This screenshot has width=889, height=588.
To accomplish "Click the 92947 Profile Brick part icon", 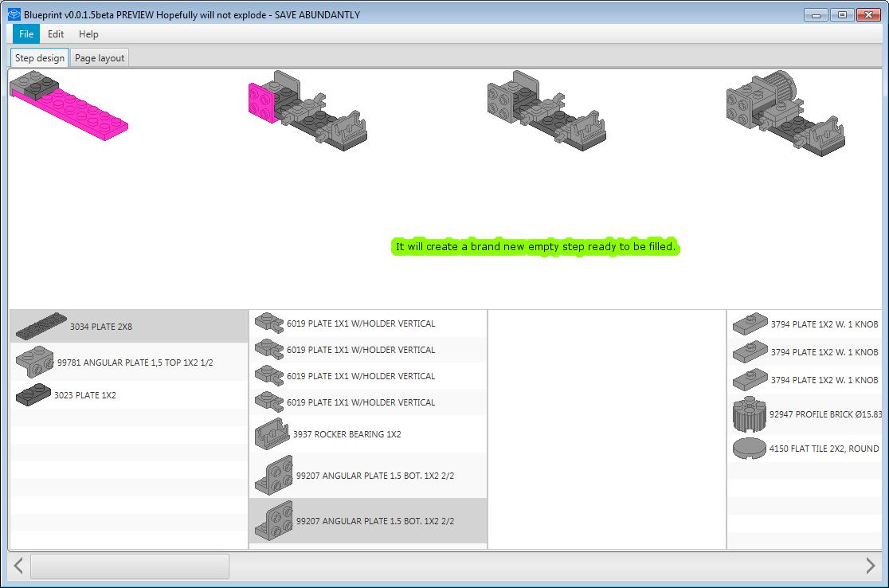I will [x=750, y=414].
